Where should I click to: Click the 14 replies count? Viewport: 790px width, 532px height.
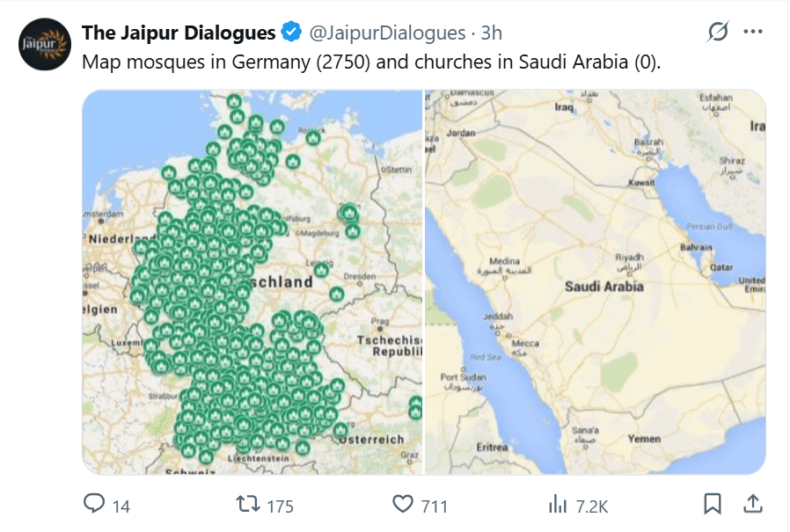point(121,506)
